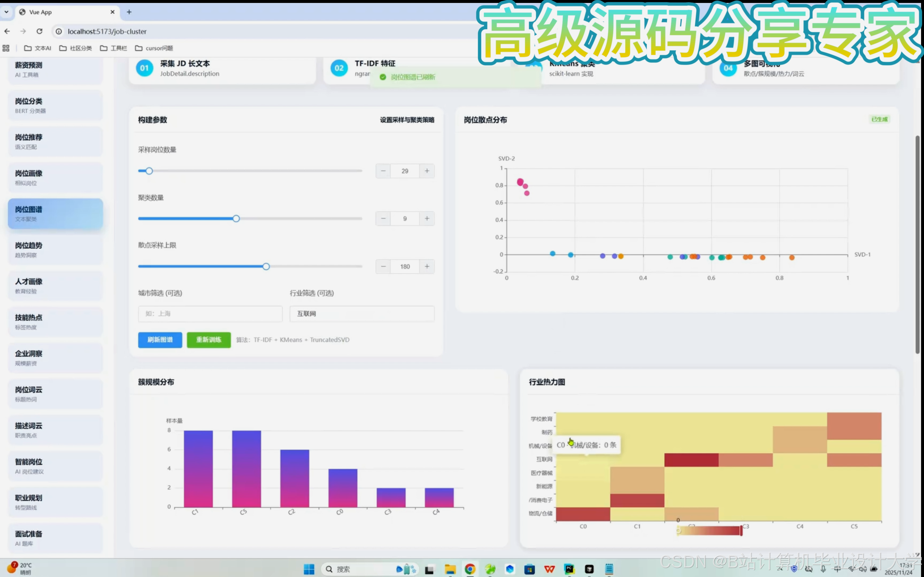Open a new browser tab
The width and height of the screenshot is (924, 577).
pyautogui.click(x=129, y=12)
